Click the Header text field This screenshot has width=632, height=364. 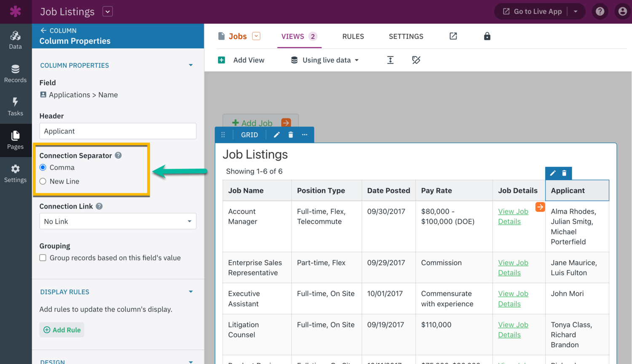118,131
